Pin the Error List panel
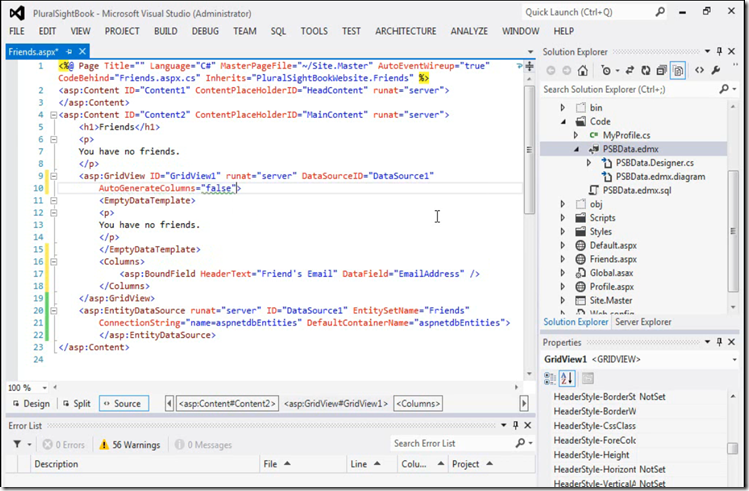Image resolution: width=749 pixels, height=491 pixels. [x=515, y=425]
